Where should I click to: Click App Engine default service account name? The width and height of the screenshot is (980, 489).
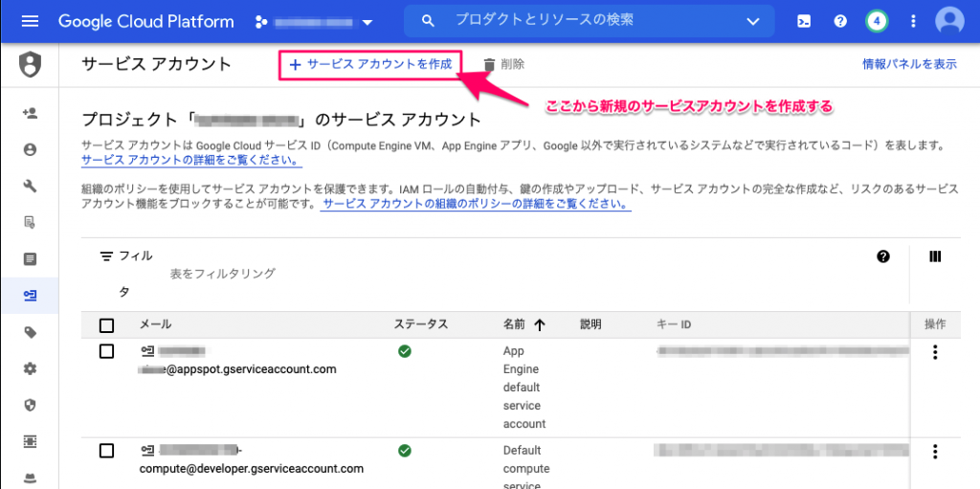(x=524, y=387)
